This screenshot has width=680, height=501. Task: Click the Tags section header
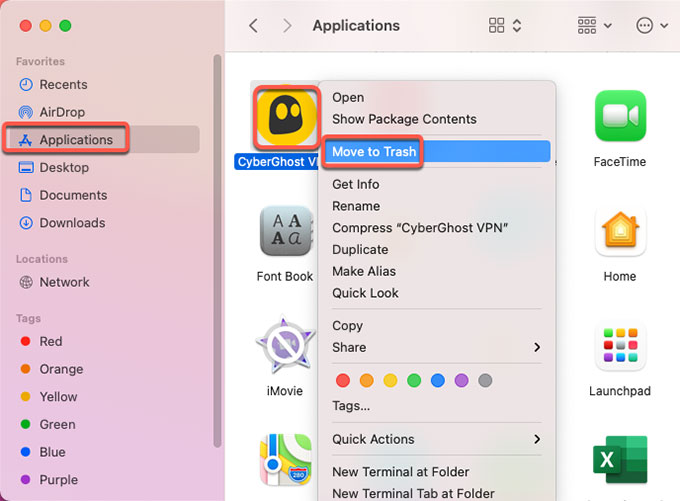[x=28, y=318]
